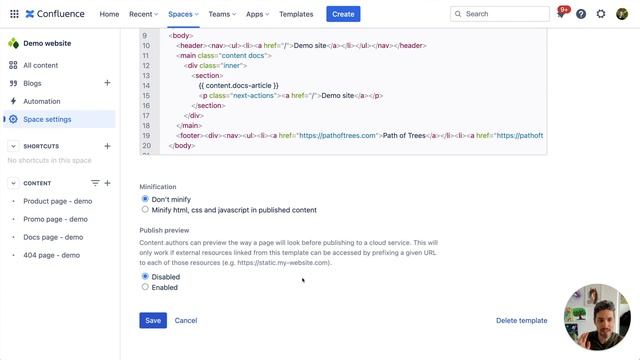The image size is (640, 360).
Task: Click the Create button
Action: [343, 14]
